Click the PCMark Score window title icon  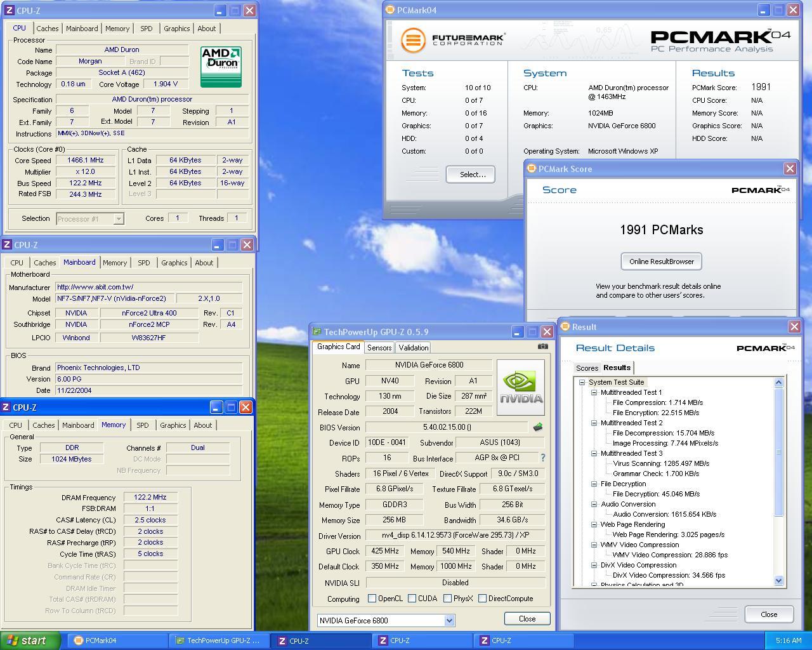(x=532, y=168)
